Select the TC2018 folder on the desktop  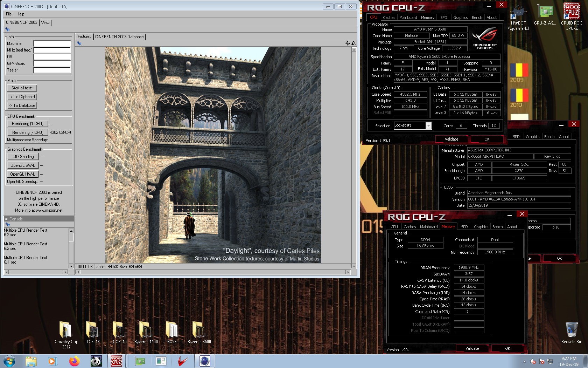pyautogui.click(x=93, y=332)
